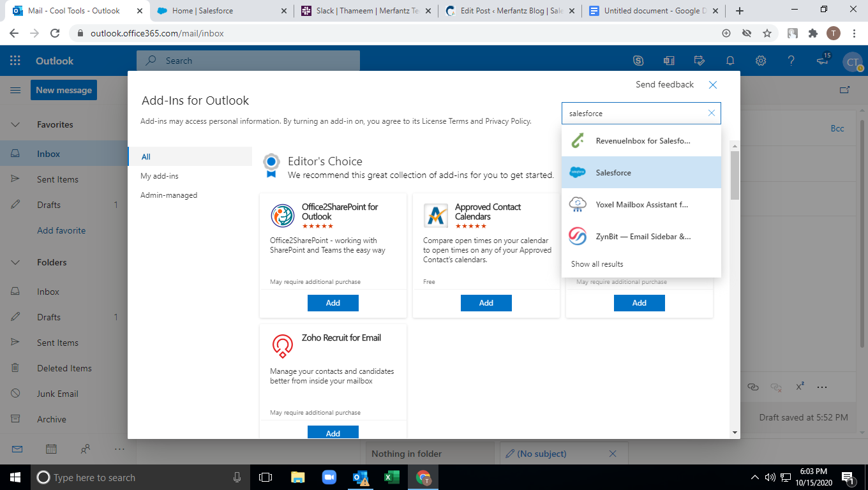Open Inbox under Favorites

tap(64, 154)
